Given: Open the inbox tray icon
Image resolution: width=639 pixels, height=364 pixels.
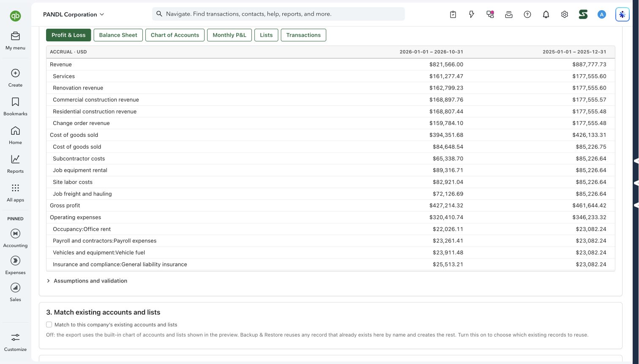Looking at the screenshot, I should [509, 14].
